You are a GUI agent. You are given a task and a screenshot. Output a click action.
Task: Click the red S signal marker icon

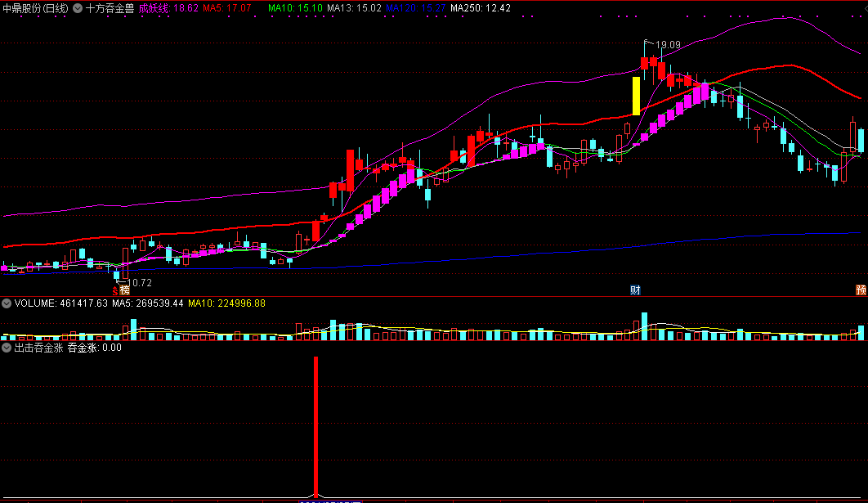tap(115, 291)
